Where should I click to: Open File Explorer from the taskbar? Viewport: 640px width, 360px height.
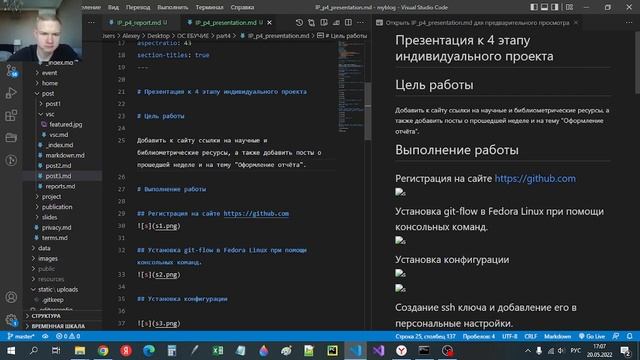[x=80, y=351]
